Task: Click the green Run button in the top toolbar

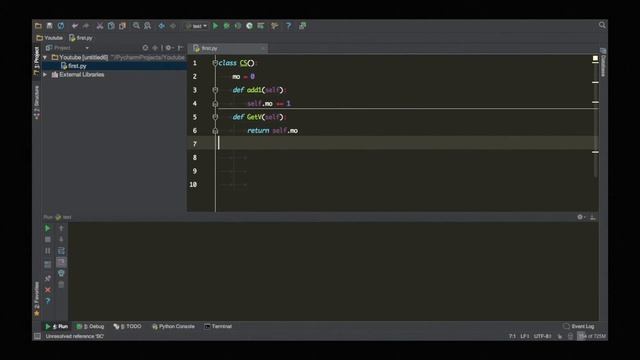Action: [216, 26]
